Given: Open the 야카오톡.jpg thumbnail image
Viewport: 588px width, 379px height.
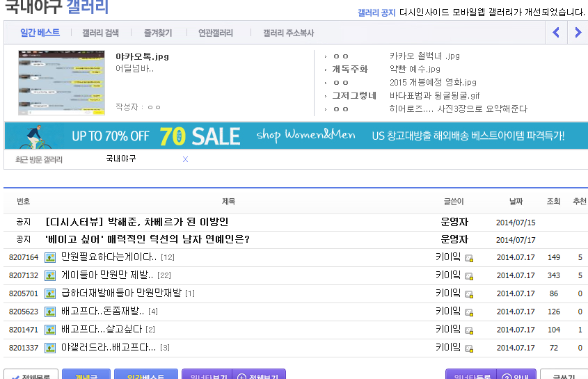Looking at the screenshot, I should point(61,83).
